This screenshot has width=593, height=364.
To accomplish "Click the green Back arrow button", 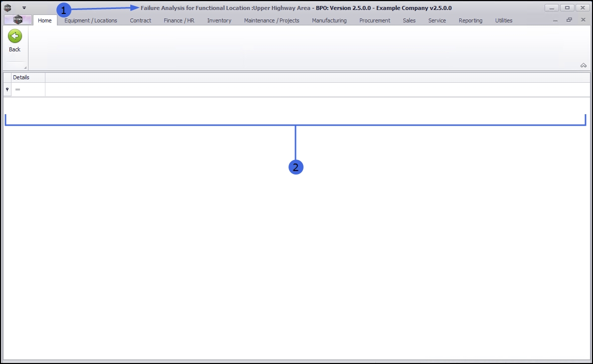I will [15, 36].
